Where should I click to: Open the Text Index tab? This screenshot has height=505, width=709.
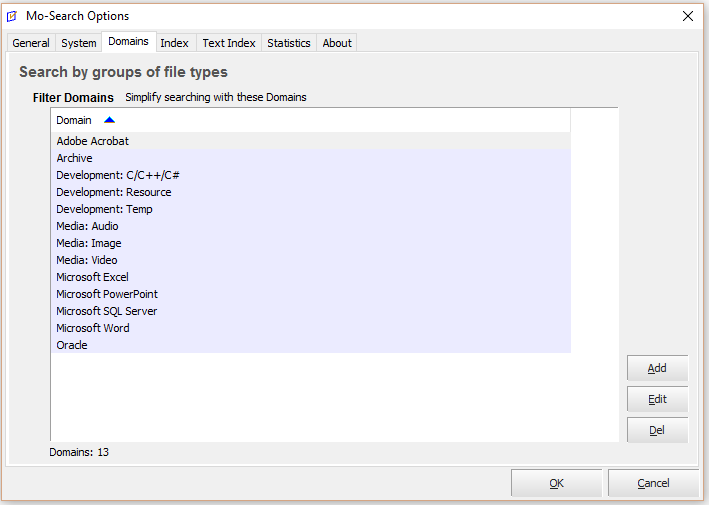coord(229,43)
